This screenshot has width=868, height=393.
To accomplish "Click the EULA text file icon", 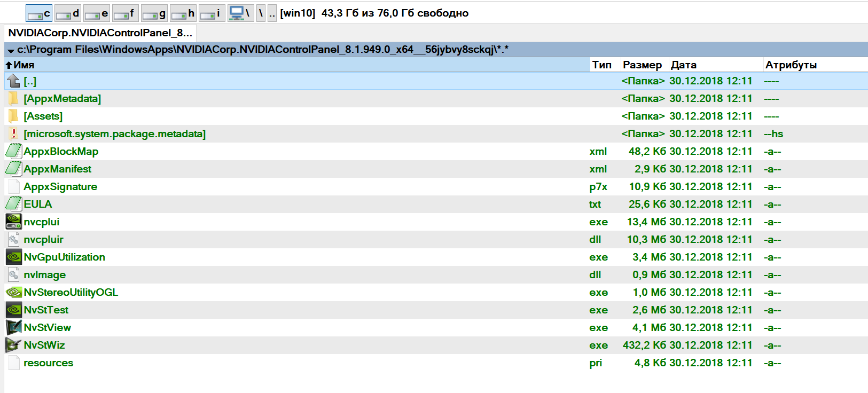I will tap(13, 204).
